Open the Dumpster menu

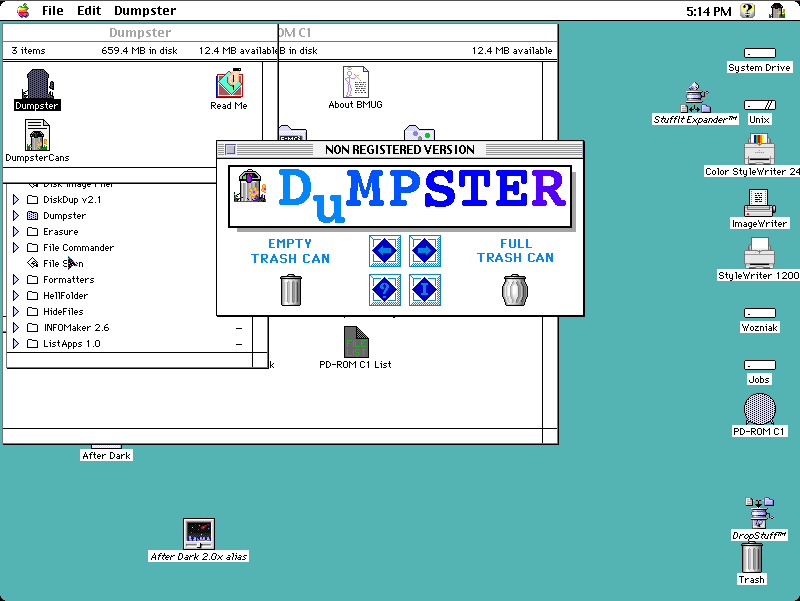pyautogui.click(x=145, y=10)
